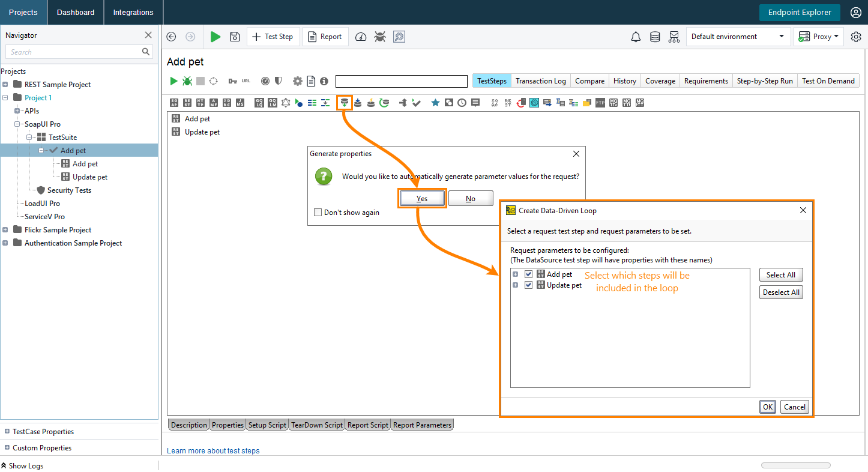Add an HTTP request step icon
This screenshot has height=472, width=868.
(200, 103)
